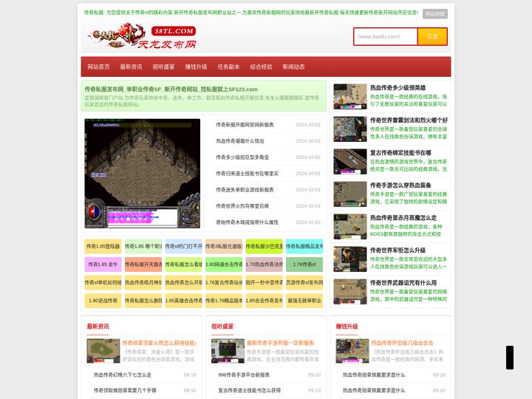
Task: Open sidebar title 传奇世界军衔怎么升级
Action: click(x=398, y=250)
